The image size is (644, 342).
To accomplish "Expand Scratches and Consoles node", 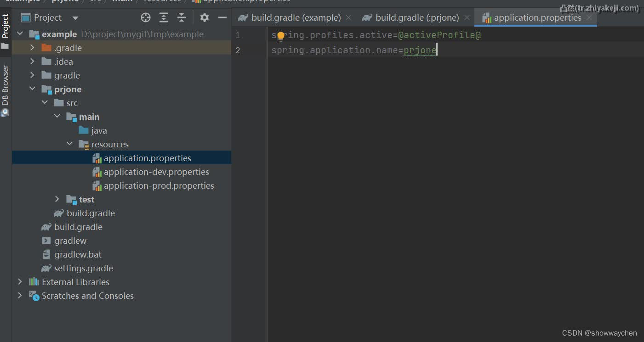I will click(x=20, y=296).
